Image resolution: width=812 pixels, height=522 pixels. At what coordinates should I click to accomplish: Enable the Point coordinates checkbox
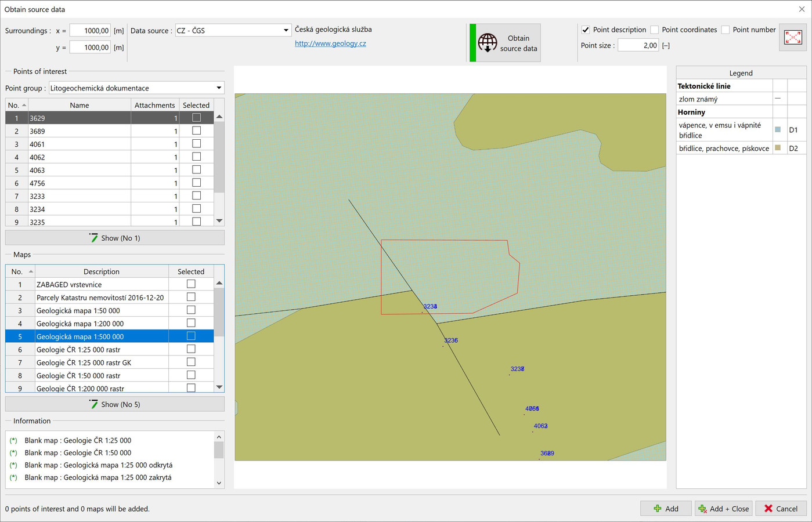click(x=655, y=30)
